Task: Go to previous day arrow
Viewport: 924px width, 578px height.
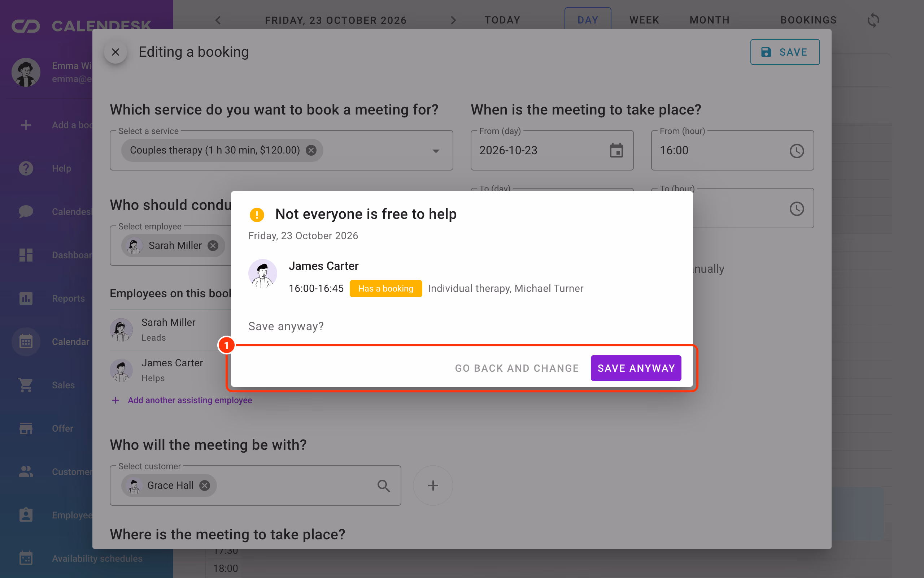Action: point(218,20)
